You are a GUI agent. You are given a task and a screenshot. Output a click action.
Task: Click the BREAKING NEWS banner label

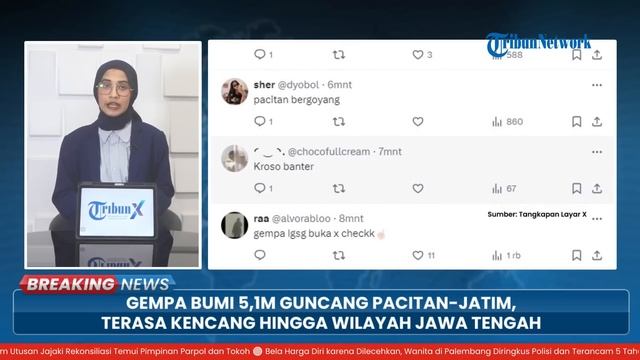pos(98,284)
